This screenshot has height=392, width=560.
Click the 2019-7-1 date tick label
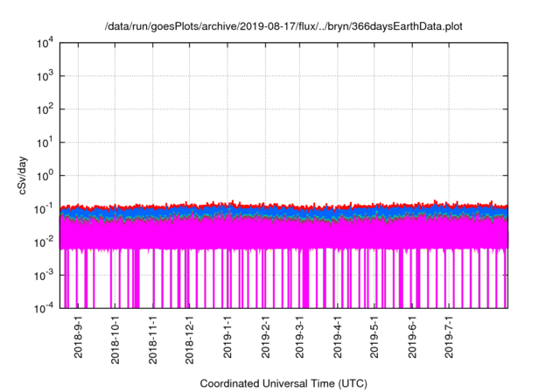point(449,337)
